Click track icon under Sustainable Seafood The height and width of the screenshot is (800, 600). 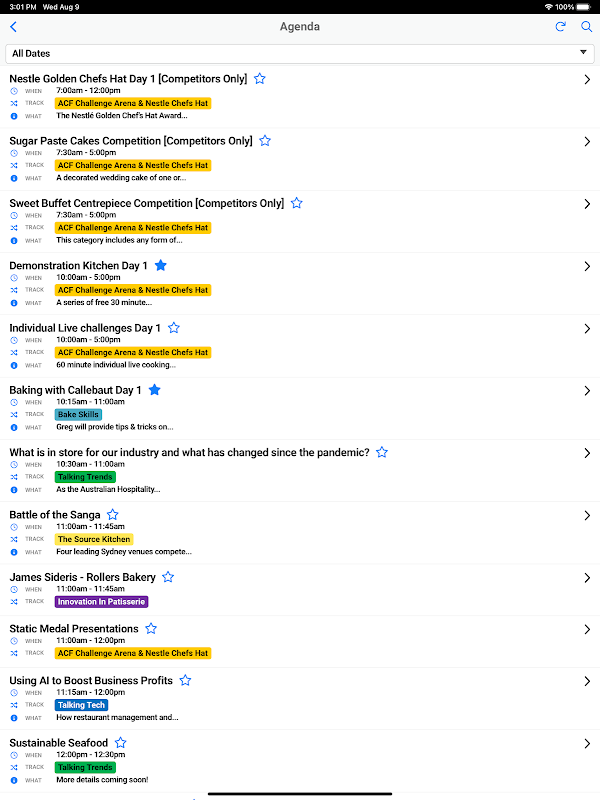coord(14,767)
